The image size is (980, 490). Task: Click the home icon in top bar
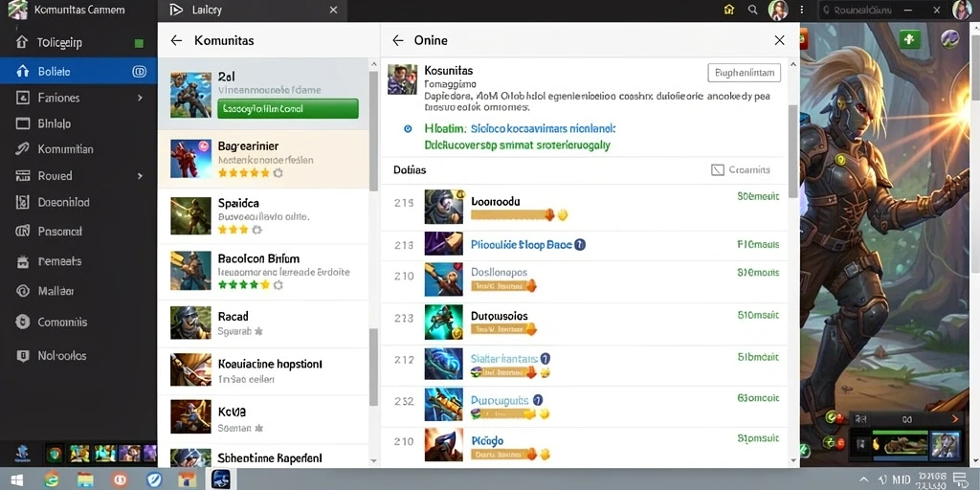(x=728, y=10)
